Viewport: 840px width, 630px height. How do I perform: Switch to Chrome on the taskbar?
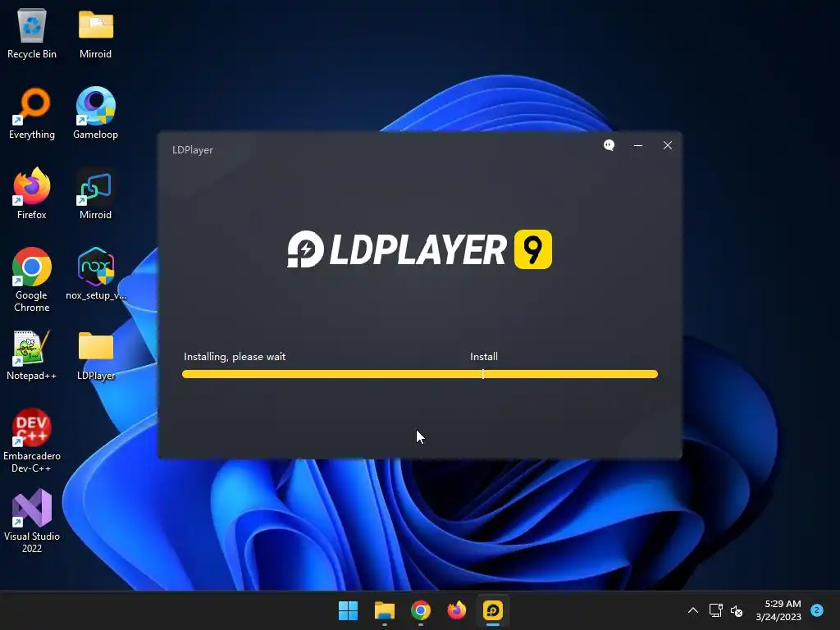point(421,610)
